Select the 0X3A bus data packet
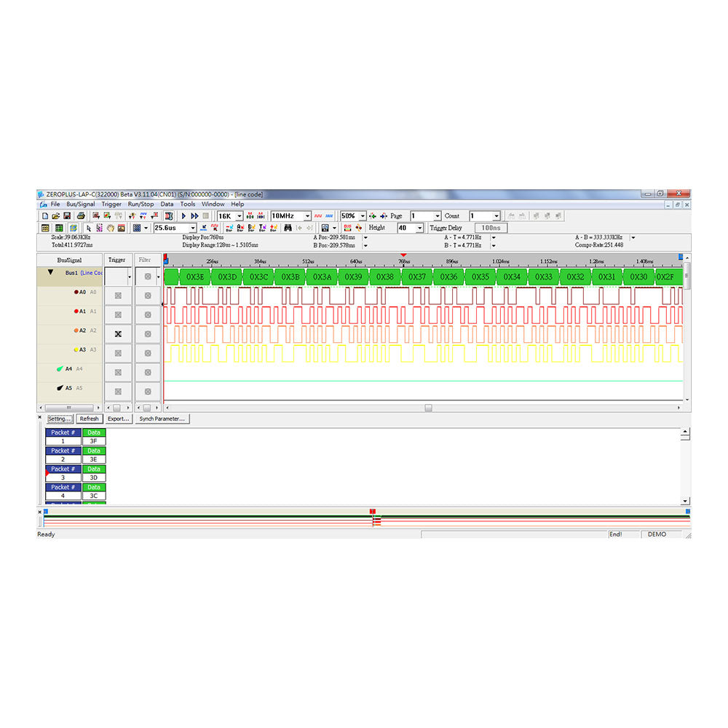This screenshot has height=728, width=728. click(x=322, y=277)
